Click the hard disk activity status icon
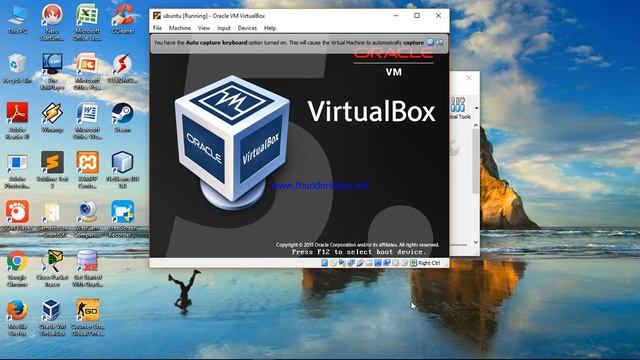Screen dimensions: 640x360 [324, 263]
